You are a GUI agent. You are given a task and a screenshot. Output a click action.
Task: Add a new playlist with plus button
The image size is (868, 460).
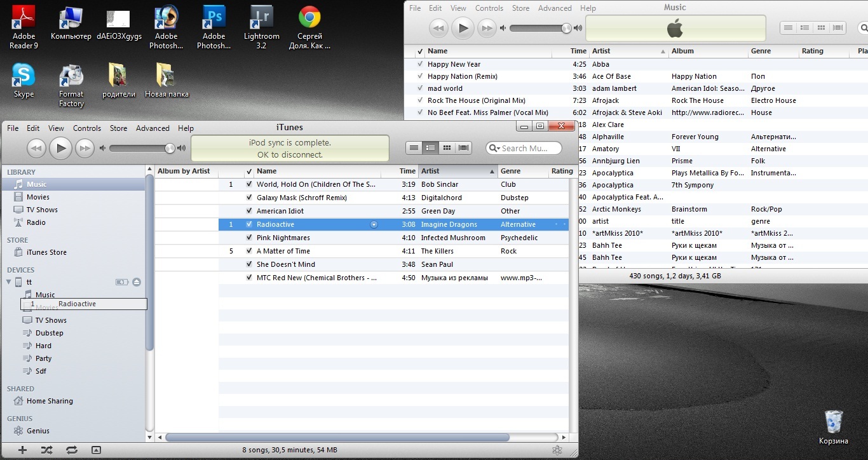click(x=22, y=450)
